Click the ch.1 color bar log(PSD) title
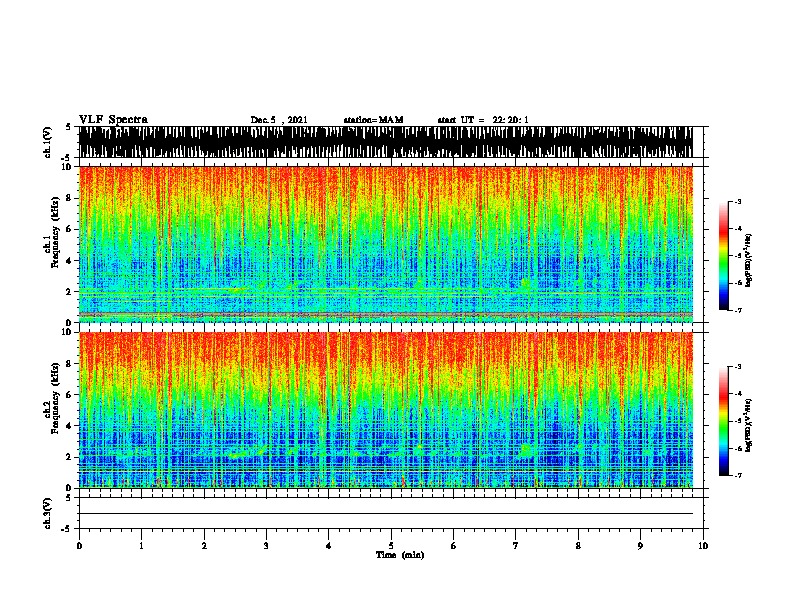Viewport: 792px width, 612px height. [748, 260]
